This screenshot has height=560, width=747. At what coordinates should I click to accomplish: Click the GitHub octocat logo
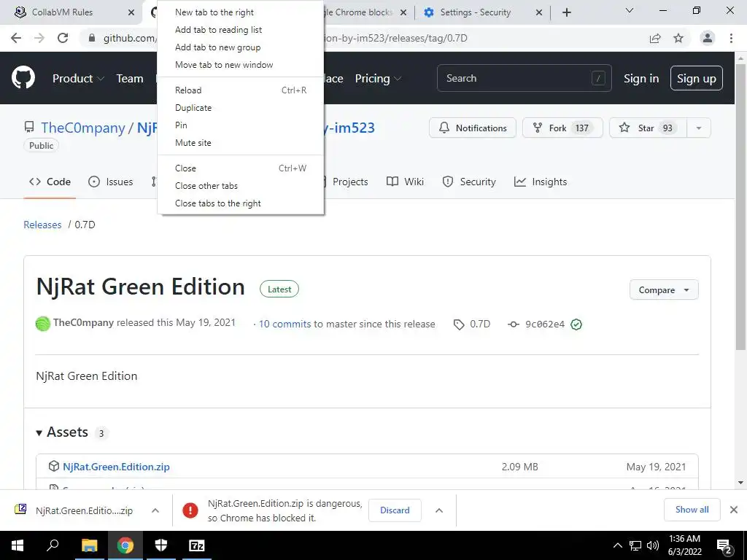pyautogui.click(x=23, y=78)
